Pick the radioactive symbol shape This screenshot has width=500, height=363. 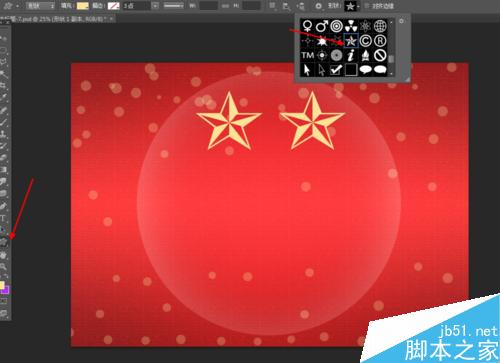click(351, 26)
